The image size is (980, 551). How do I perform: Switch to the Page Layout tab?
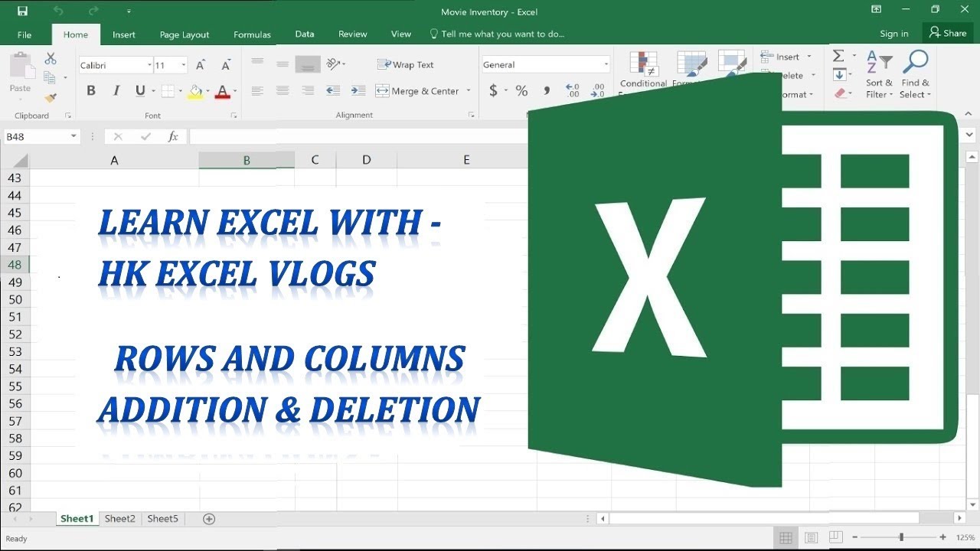coord(185,34)
